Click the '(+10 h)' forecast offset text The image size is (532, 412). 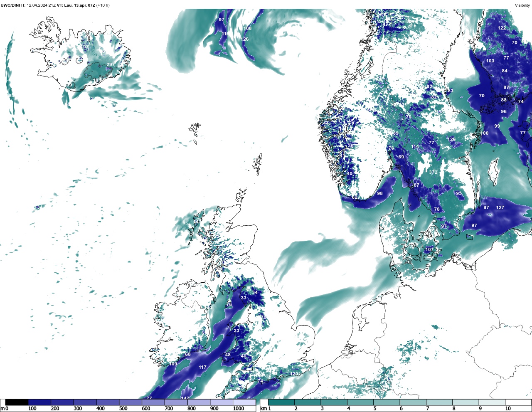103,5
